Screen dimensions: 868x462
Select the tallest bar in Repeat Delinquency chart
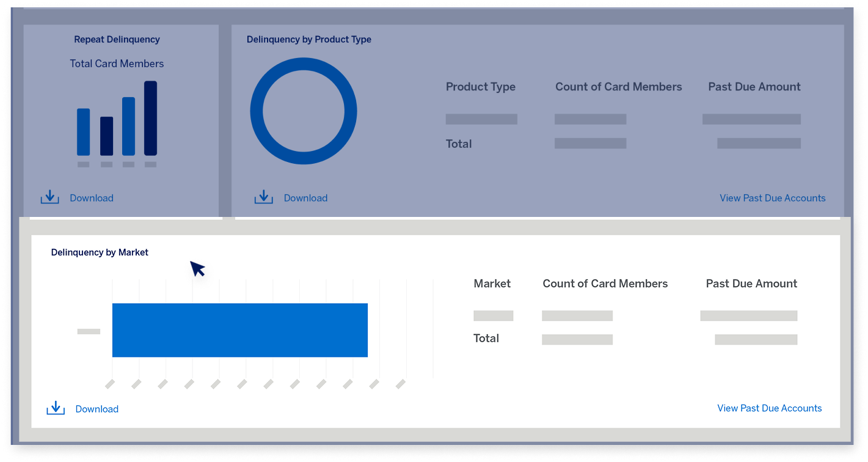(x=150, y=119)
